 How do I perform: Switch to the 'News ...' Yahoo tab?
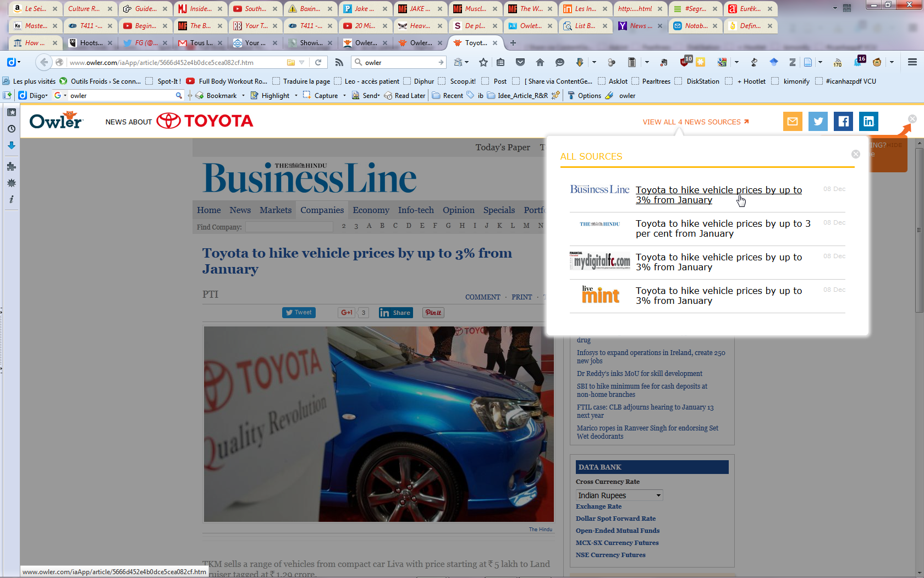[641, 25]
